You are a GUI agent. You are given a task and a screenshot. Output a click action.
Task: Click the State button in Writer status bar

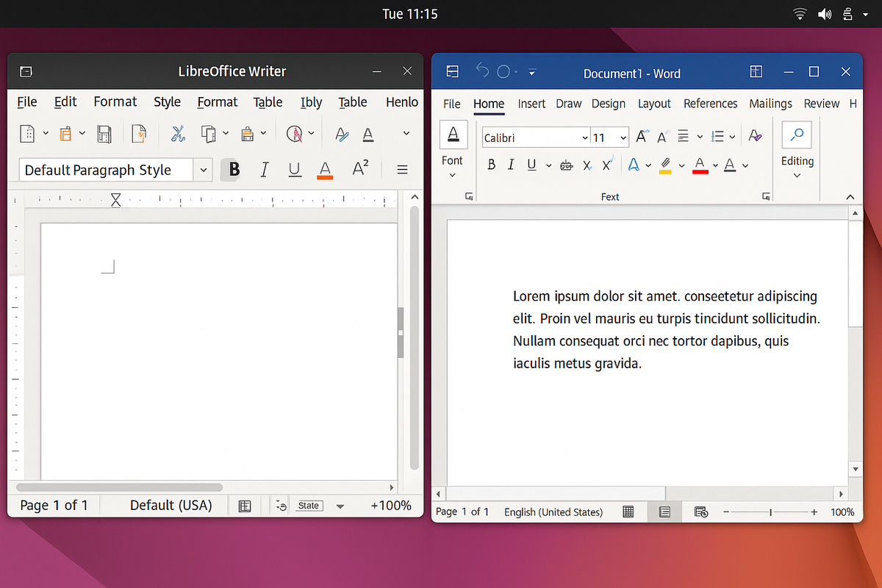pos(309,506)
